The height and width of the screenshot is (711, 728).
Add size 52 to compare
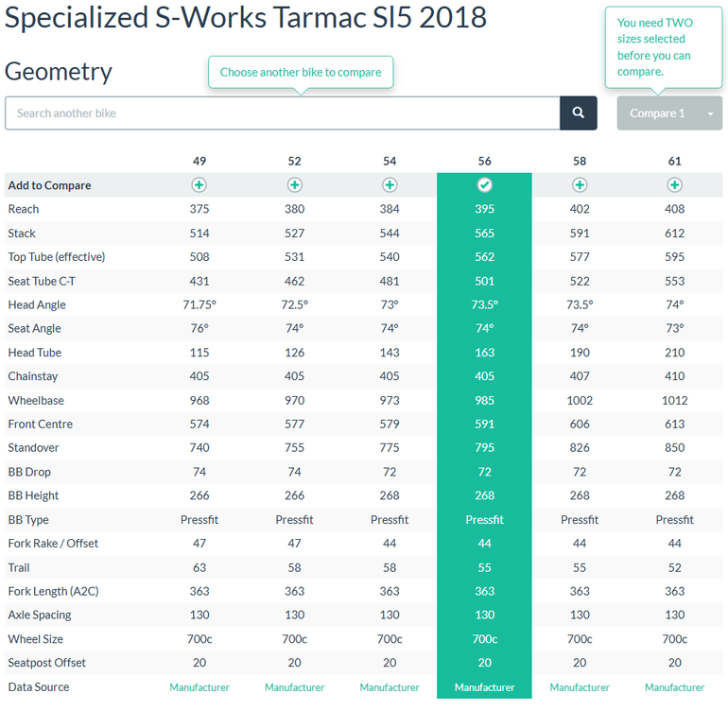click(x=294, y=184)
